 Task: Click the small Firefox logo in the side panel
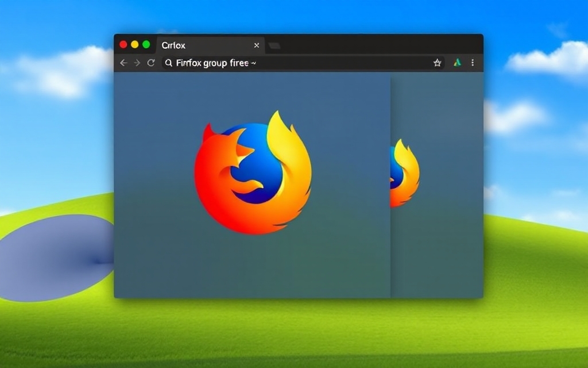405,173
